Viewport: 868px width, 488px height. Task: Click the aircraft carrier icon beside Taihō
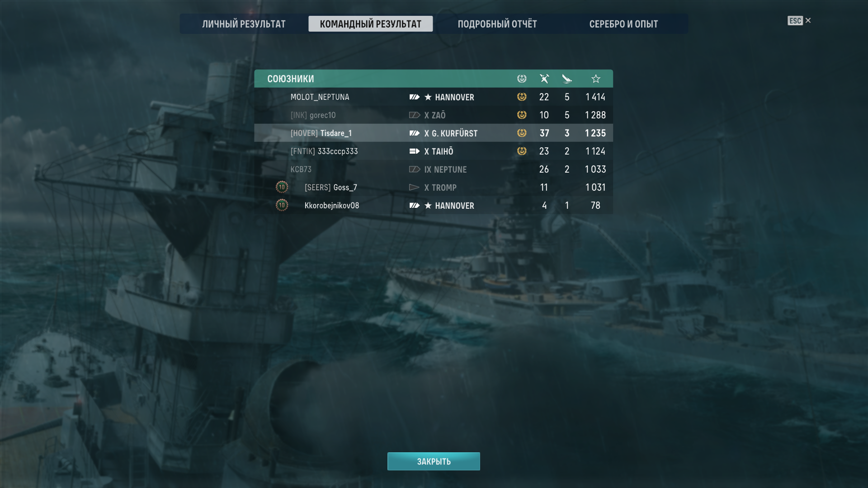[x=415, y=151]
